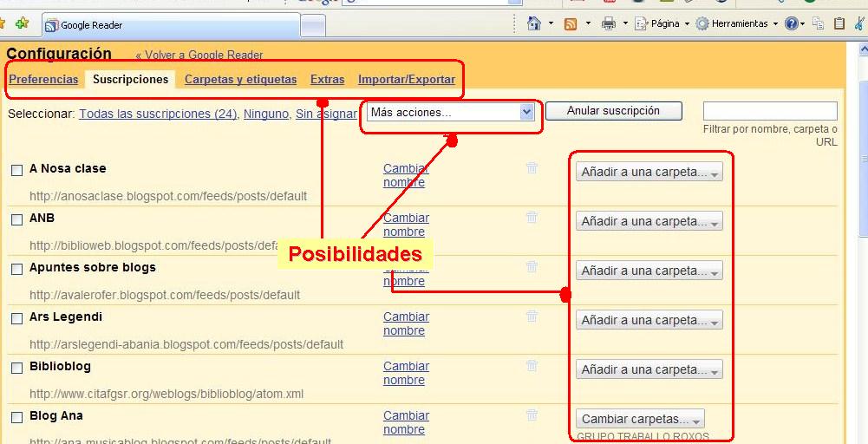Select Apuntes sobre blogs checkbox
Image resolution: width=868 pixels, height=444 pixels.
(17, 269)
